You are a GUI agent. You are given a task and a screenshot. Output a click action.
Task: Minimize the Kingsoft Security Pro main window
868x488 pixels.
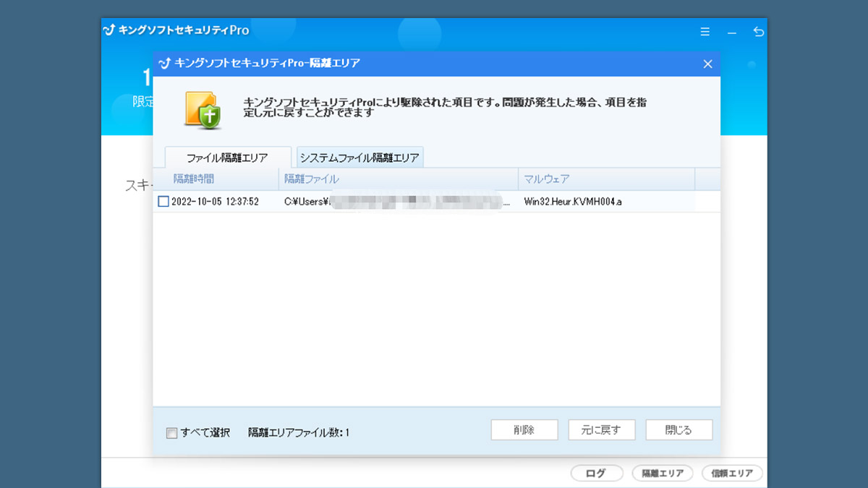click(732, 33)
